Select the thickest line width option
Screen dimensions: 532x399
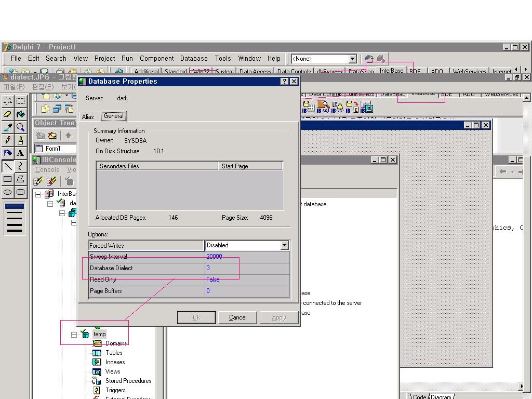pos(15,231)
